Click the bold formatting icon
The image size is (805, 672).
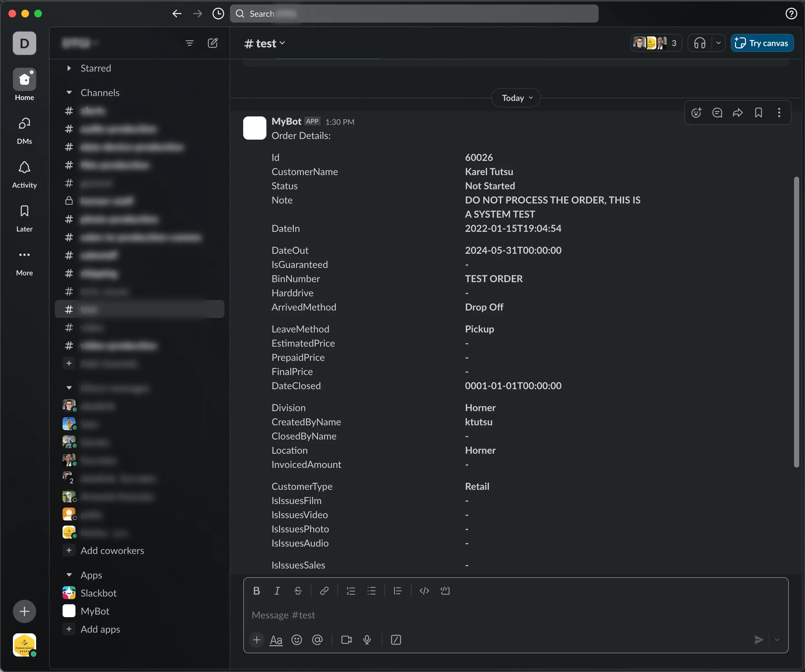(x=256, y=590)
